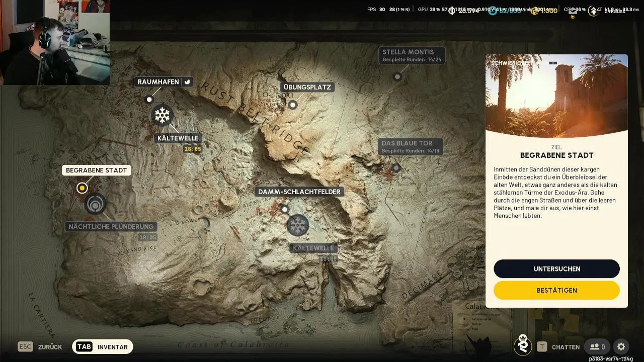644x362 pixels.
Task: Click the username 24Rauss in top bar
Action: [614, 11]
